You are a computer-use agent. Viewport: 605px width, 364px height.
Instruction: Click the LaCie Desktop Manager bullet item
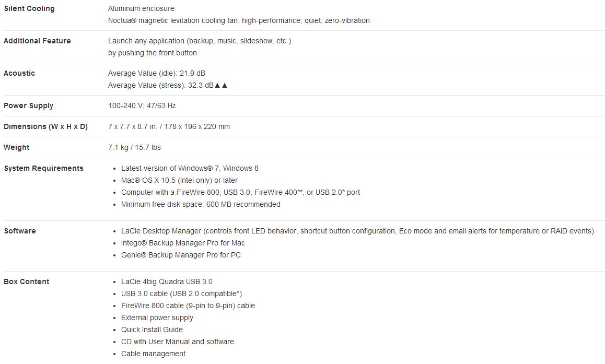tap(357, 231)
